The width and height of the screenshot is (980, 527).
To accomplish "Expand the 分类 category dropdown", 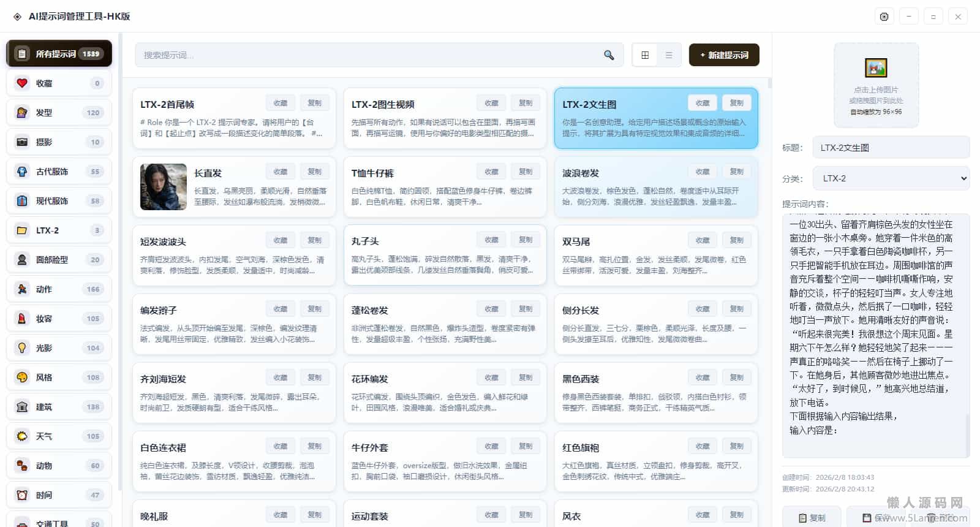I will (x=891, y=178).
